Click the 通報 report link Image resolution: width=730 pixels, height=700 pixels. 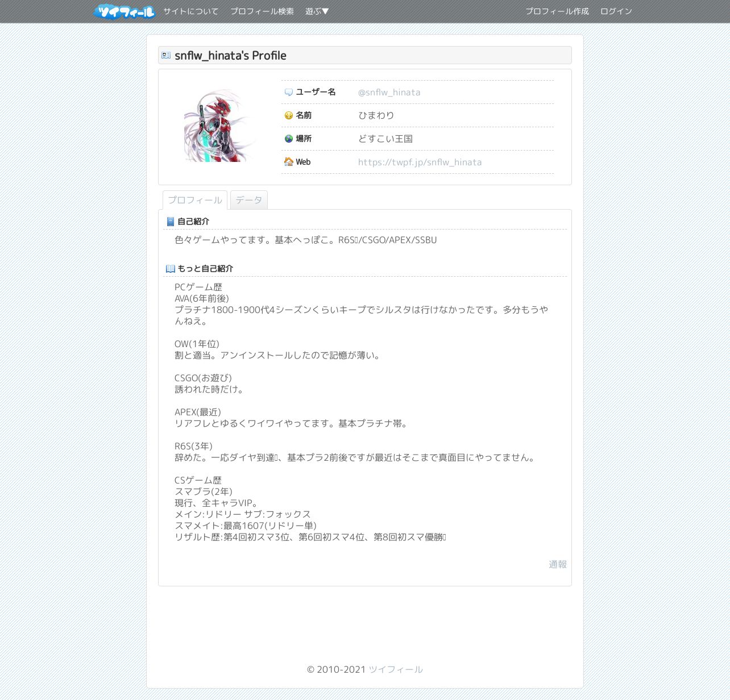click(558, 564)
